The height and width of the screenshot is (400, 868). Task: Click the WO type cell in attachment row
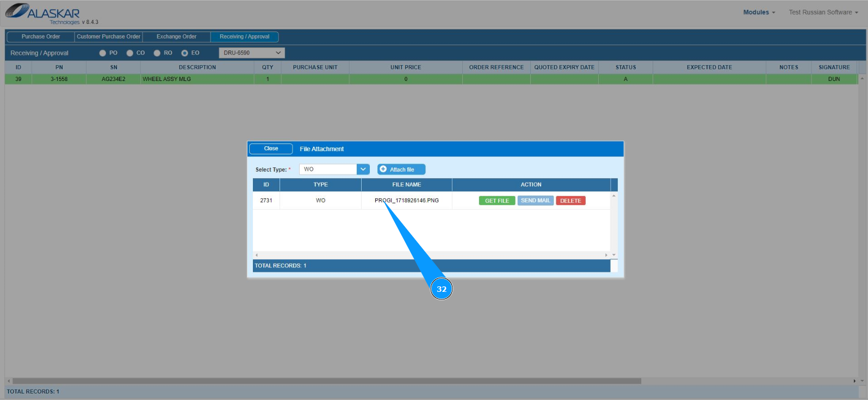[320, 201]
